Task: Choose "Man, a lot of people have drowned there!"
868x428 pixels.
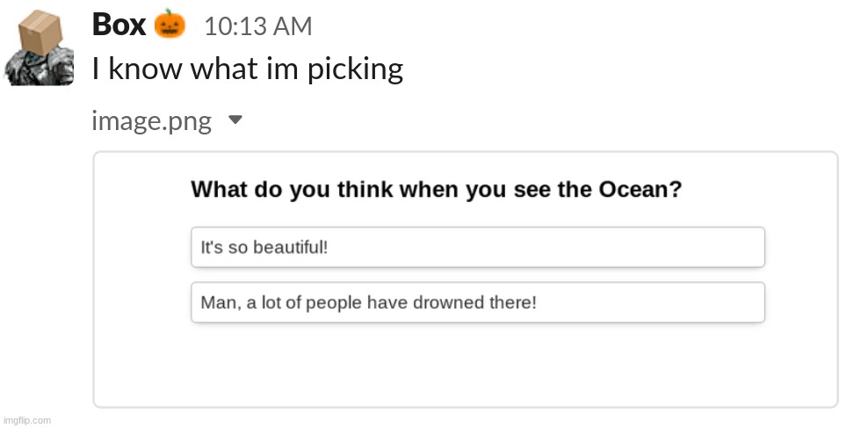Action: coord(477,302)
